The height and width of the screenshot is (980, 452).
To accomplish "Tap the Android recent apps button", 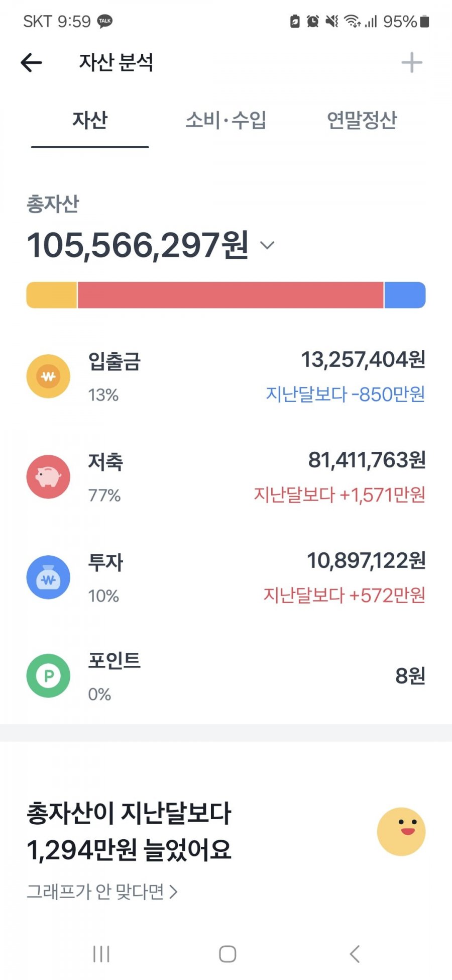I will pyautogui.click(x=101, y=953).
